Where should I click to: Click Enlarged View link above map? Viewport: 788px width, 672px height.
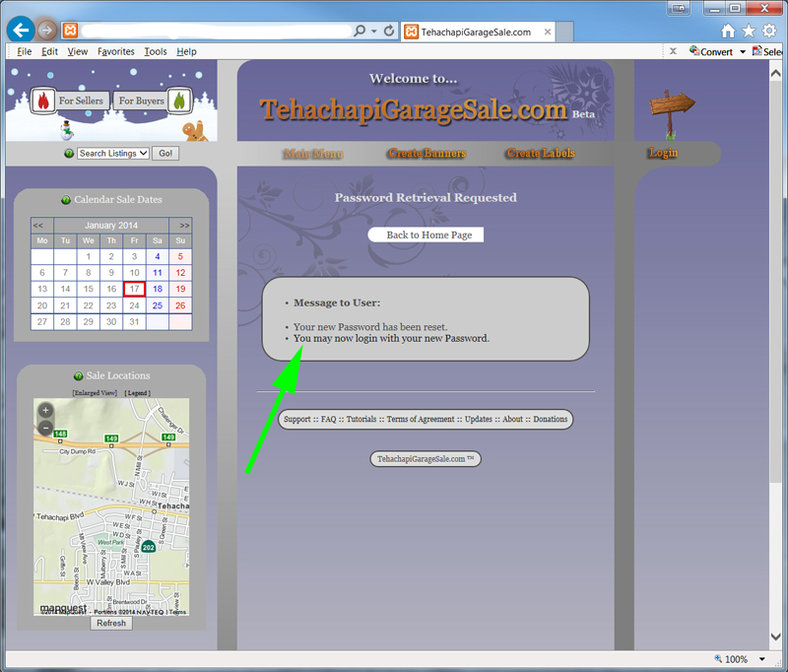[x=95, y=392]
